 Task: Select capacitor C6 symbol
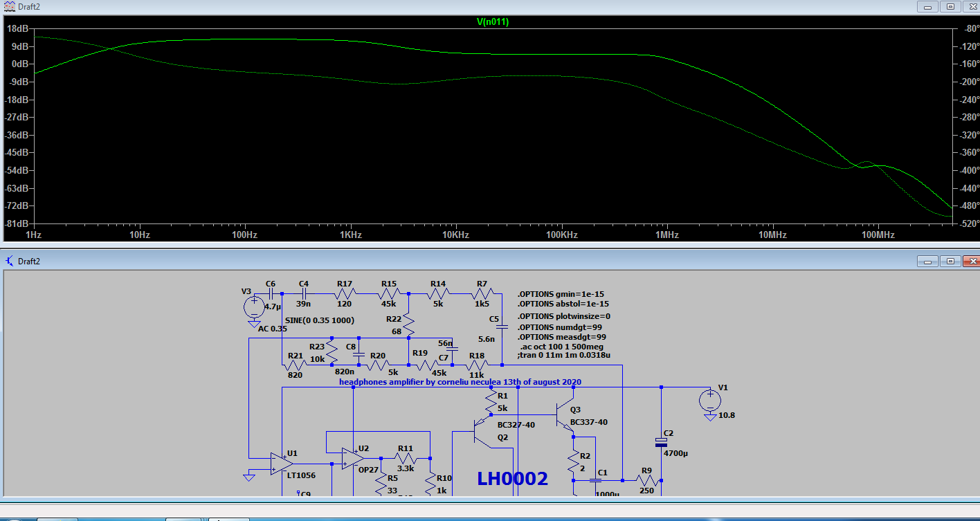[x=271, y=293]
